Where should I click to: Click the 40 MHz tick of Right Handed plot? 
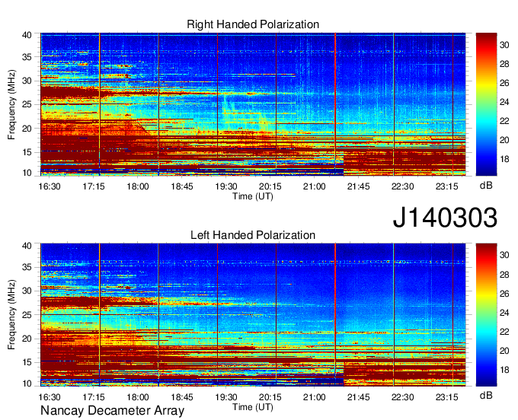[x=27, y=35]
